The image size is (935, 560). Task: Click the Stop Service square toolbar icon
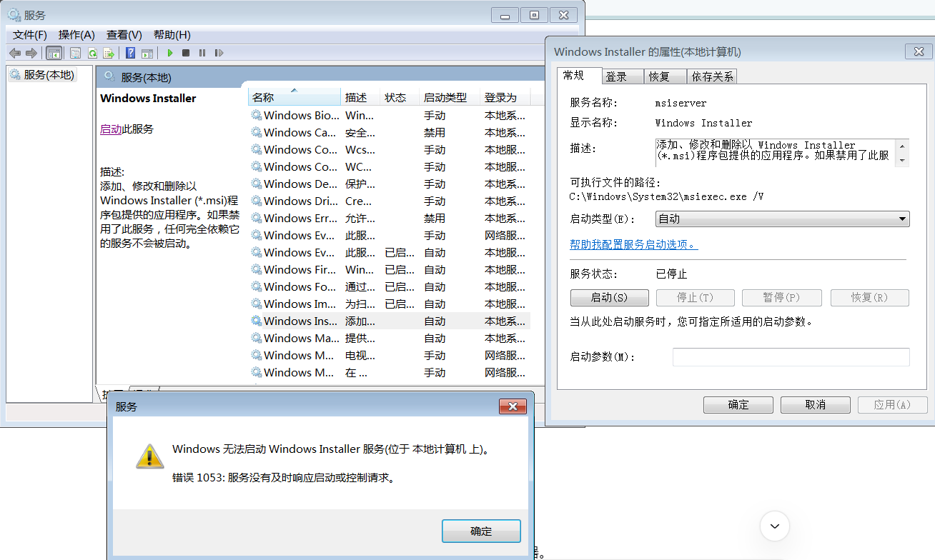[186, 53]
